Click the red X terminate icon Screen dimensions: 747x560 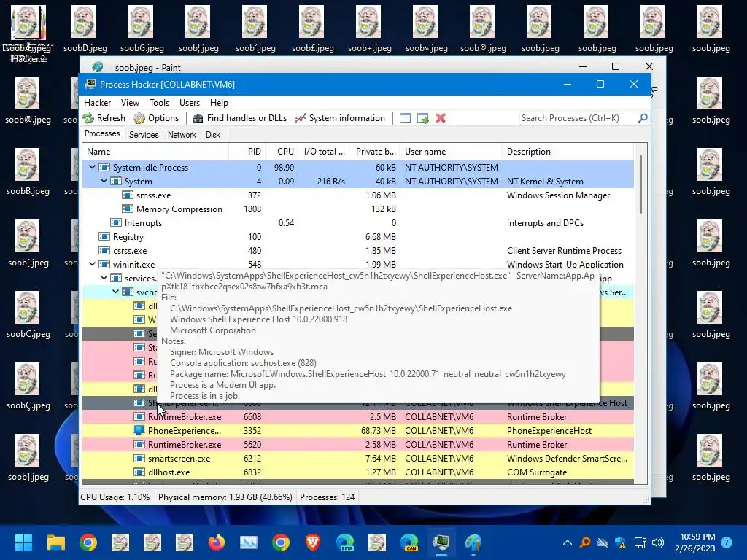point(441,118)
